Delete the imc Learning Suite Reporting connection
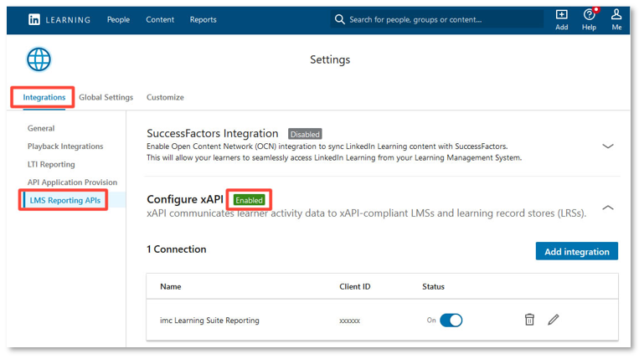The width and height of the screenshot is (644, 359). pyautogui.click(x=529, y=320)
